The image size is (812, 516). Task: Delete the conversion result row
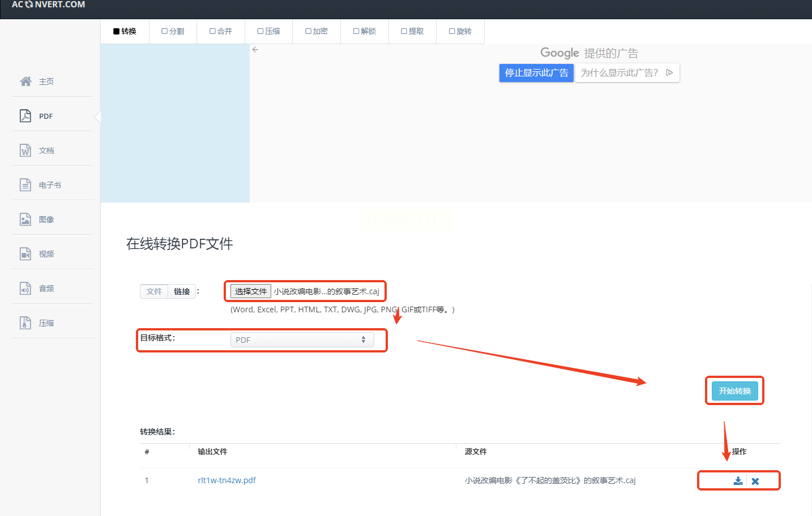click(755, 481)
